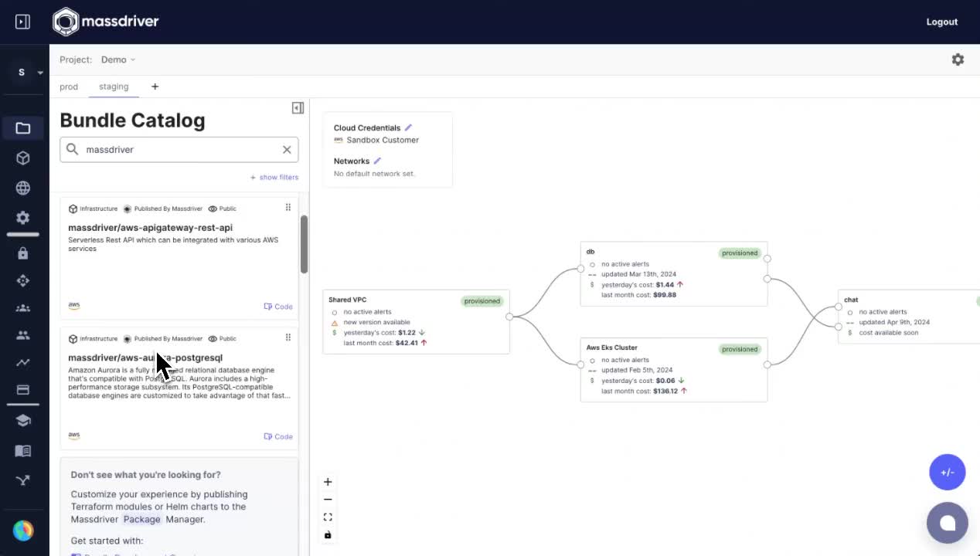Screen dimensions: 980x556
Task: Edit Networks with pencil icon
Action: tap(377, 161)
